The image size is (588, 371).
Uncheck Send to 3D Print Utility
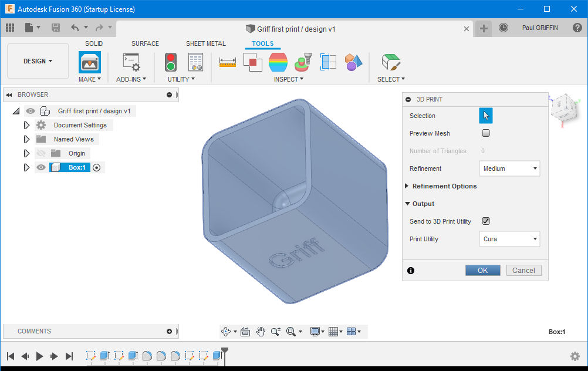coord(486,221)
